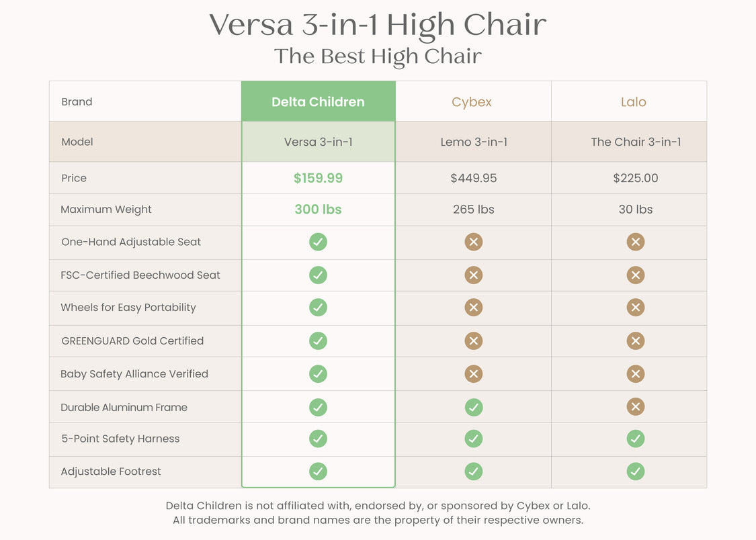This screenshot has height=540, width=756.
Task: Select the Delta Children column header
Action: pos(319,101)
